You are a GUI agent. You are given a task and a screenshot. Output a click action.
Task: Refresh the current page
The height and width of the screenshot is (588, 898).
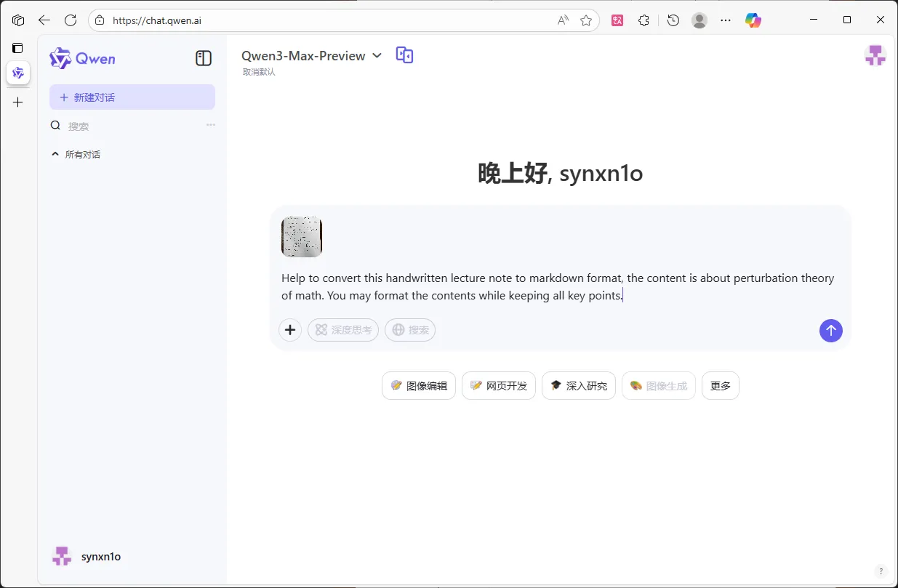71,20
